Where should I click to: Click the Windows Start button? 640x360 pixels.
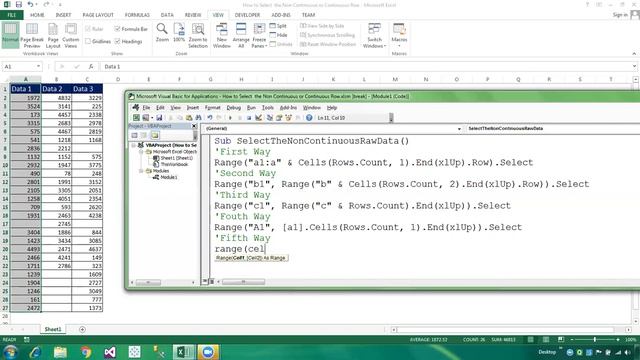11,352
